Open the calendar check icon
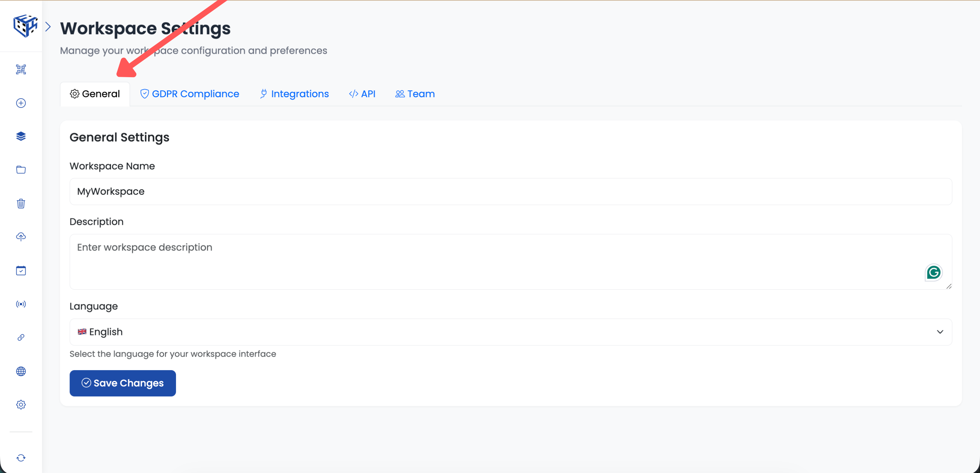 (x=21, y=271)
